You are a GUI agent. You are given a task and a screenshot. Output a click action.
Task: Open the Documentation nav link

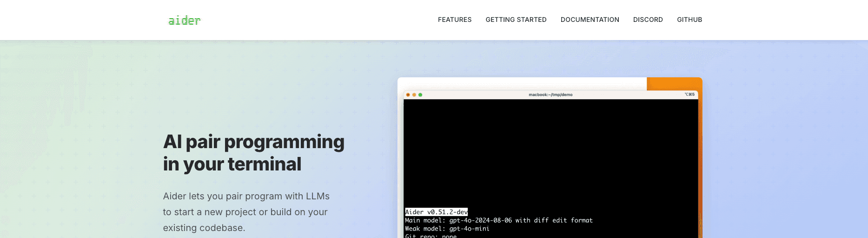click(x=590, y=20)
